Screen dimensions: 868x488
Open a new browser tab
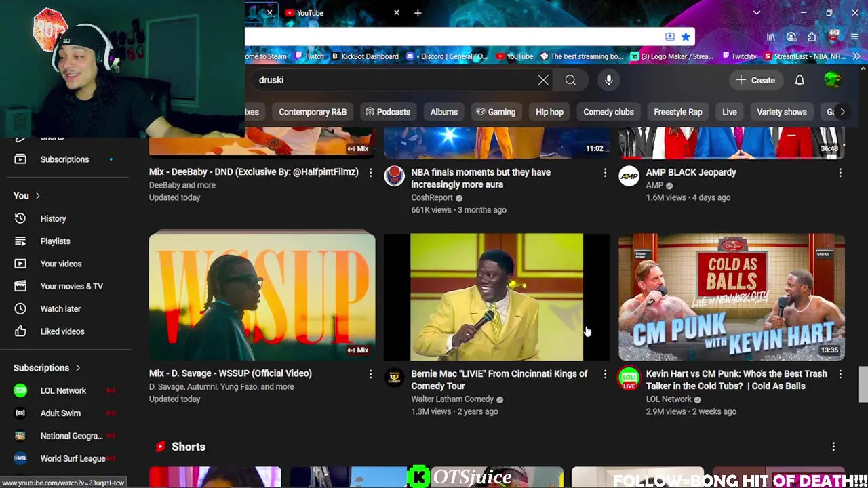[x=418, y=13]
